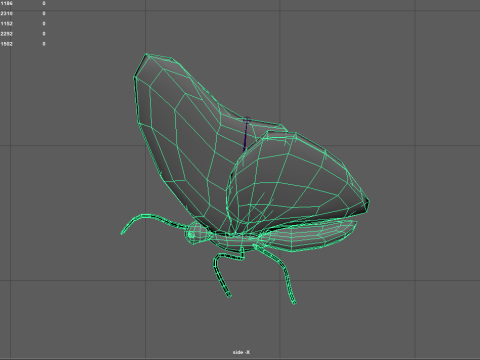
Task: Click the poly count value 2292
Action: coord(7,34)
